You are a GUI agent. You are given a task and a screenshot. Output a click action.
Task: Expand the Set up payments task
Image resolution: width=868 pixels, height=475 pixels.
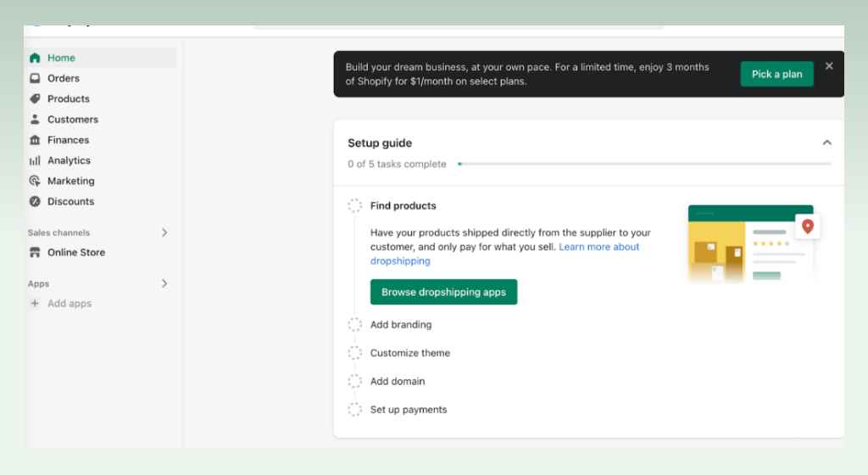(x=409, y=410)
